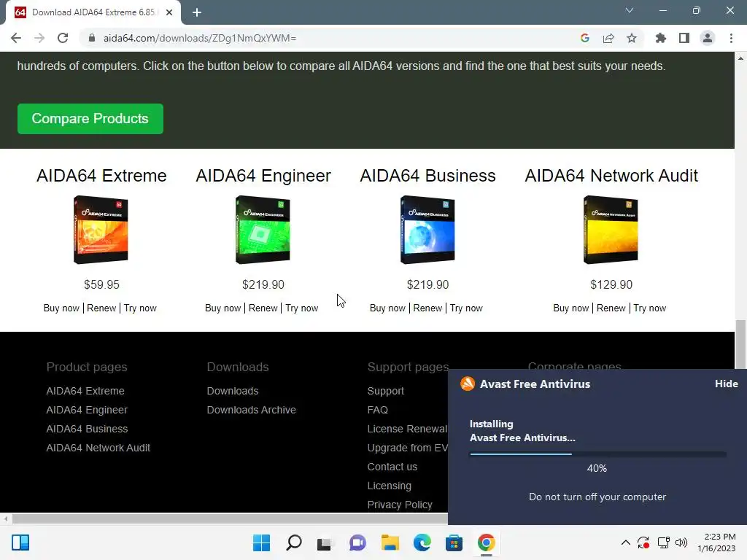Viewport: 747px width, 560px height.
Task: Open the tab search chevron
Action: (630, 10)
